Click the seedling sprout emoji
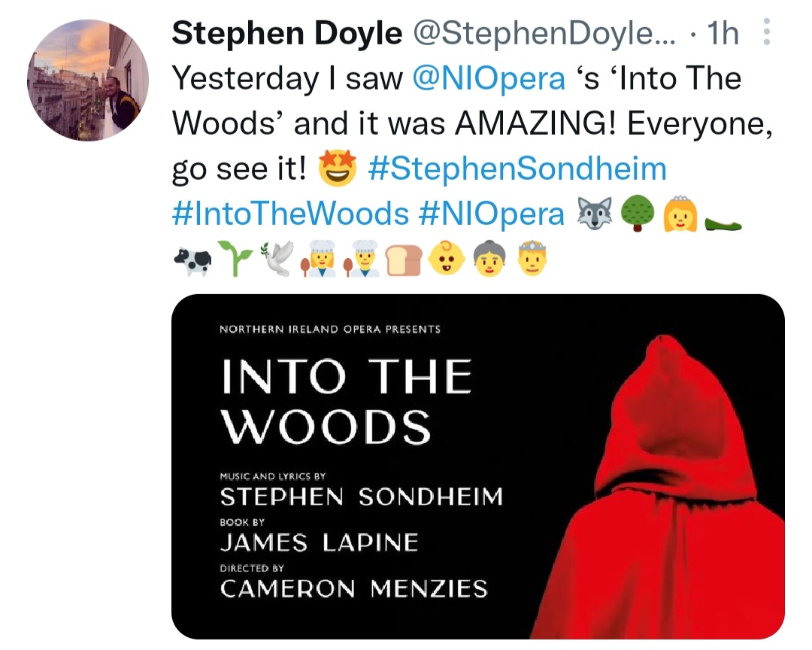 pyautogui.click(x=235, y=258)
